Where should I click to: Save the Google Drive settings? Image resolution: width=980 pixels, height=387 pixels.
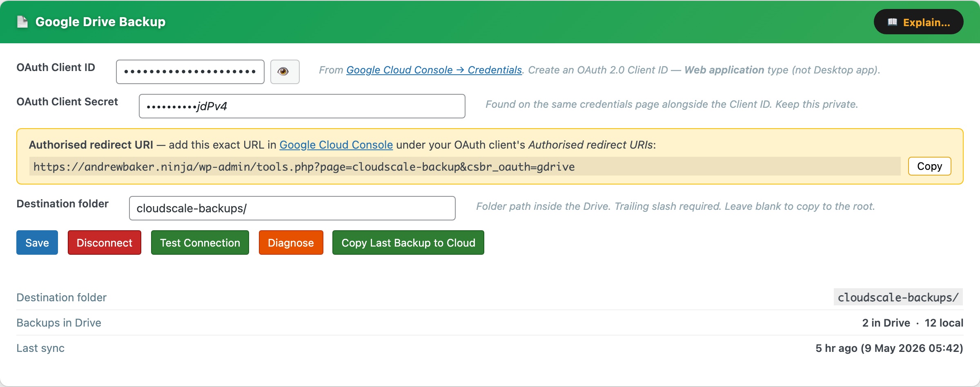(37, 242)
